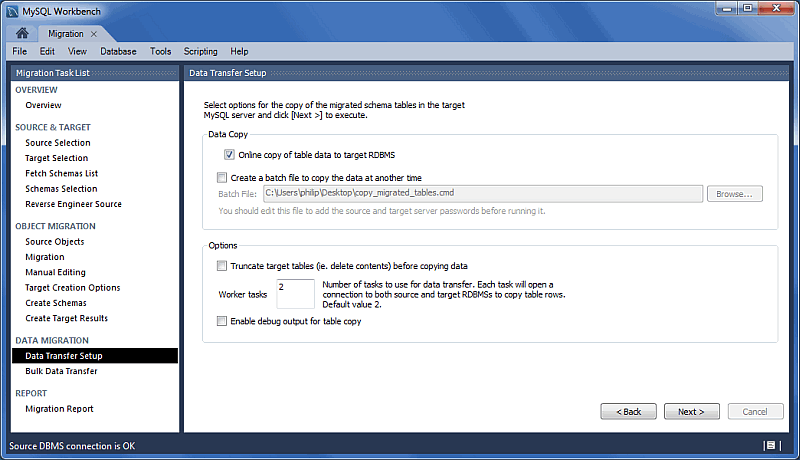Viewport: 800px width, 460px height.
Task: Select Source Objects step
Action: point(55,242)
